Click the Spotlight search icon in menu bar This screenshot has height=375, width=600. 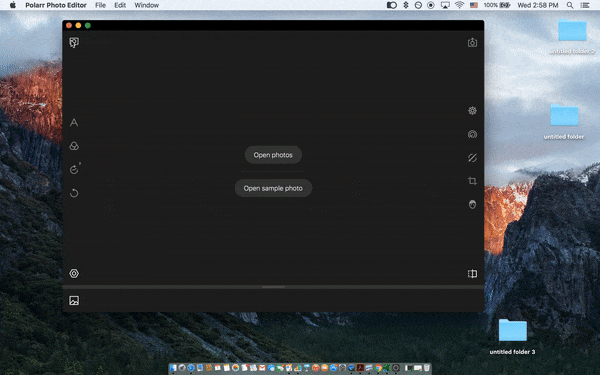pyautogui.click(x=570, y=5)
